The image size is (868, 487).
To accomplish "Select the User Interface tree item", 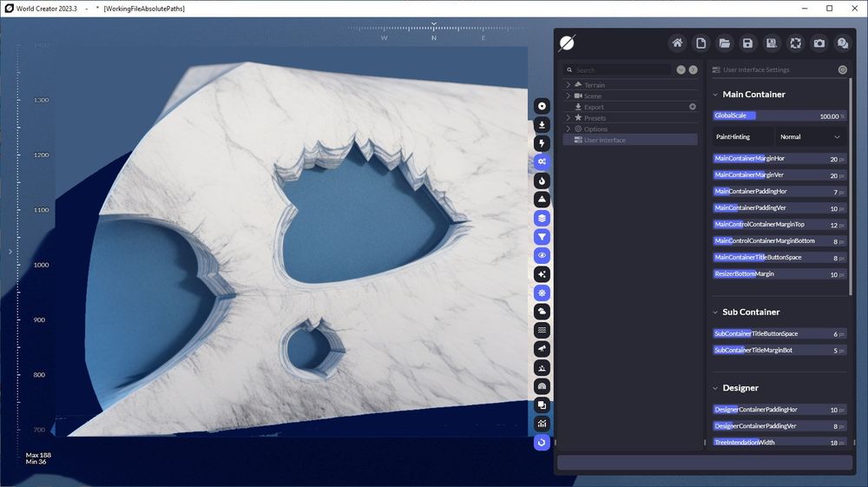I will point(630,140).
